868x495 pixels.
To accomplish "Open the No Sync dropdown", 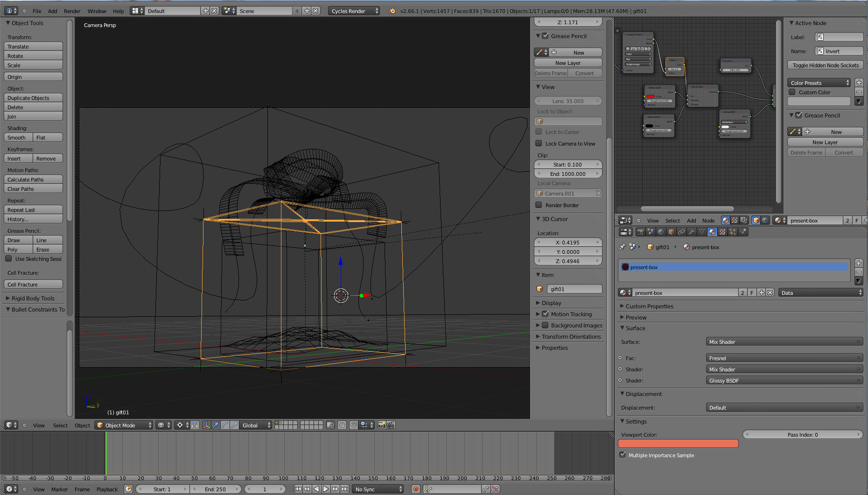I will point(378,489).
